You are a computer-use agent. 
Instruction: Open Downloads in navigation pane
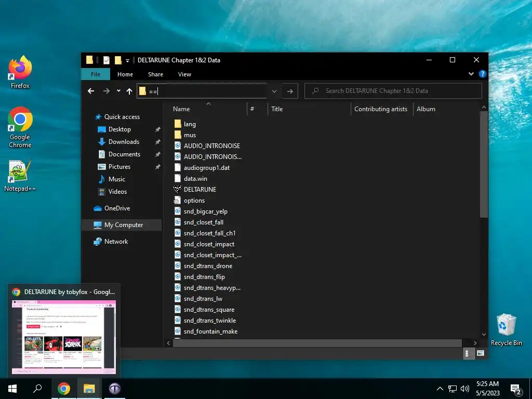pyautogui.click(x=119, y=142)
